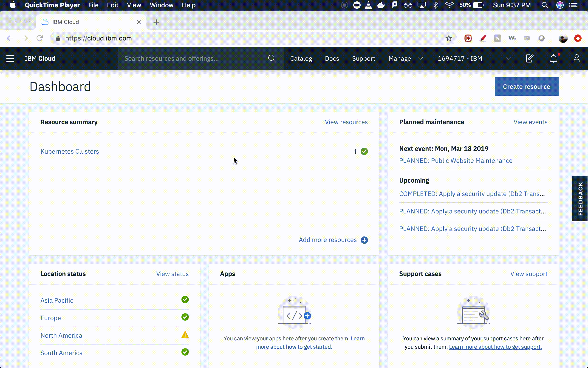Open the cost estimator edit icon

click(530, 58)
